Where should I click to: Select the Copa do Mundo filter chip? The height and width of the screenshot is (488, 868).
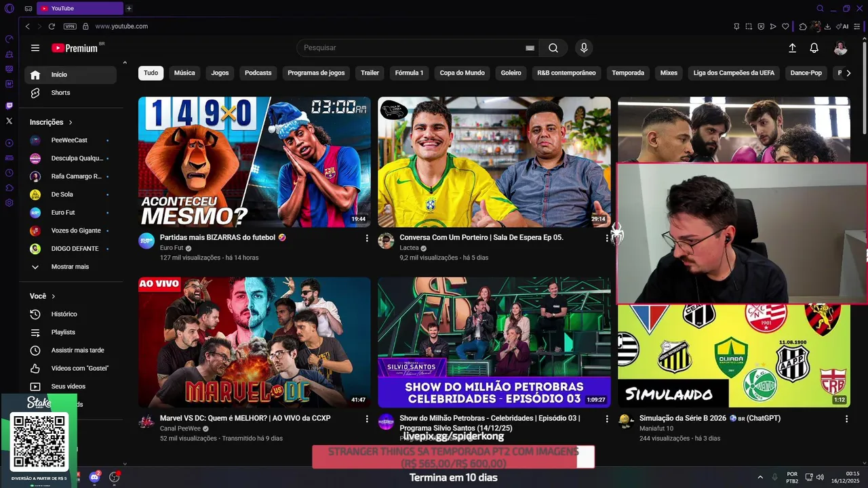click(462, 73)
